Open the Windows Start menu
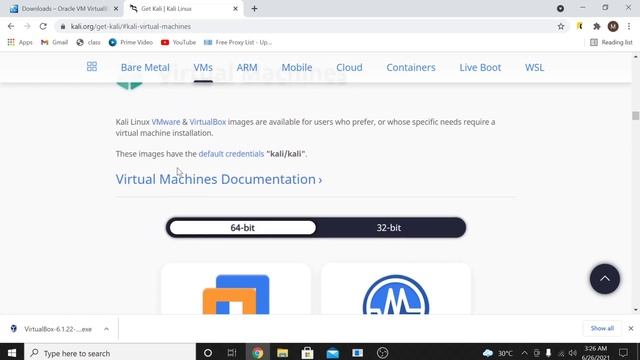 (11, 353)
